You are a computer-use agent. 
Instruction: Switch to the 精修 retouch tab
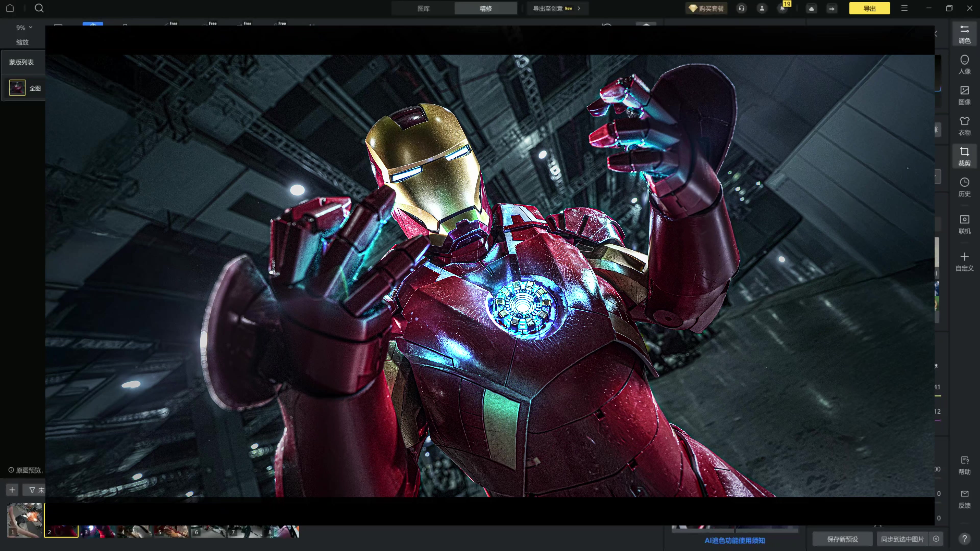point(485,8)
